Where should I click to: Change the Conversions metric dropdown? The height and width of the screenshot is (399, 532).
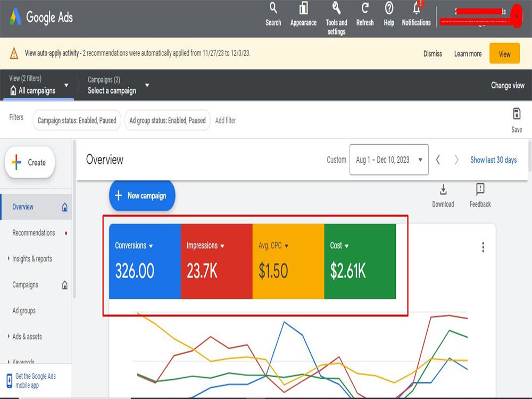(134, 245)
